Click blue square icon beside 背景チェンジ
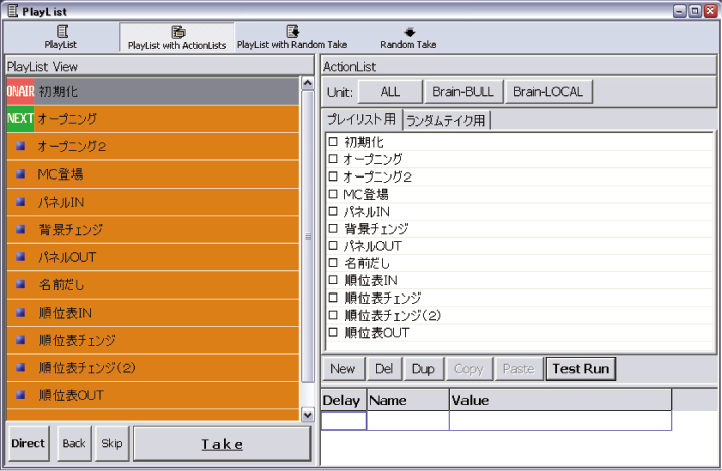 coord(20,229)
